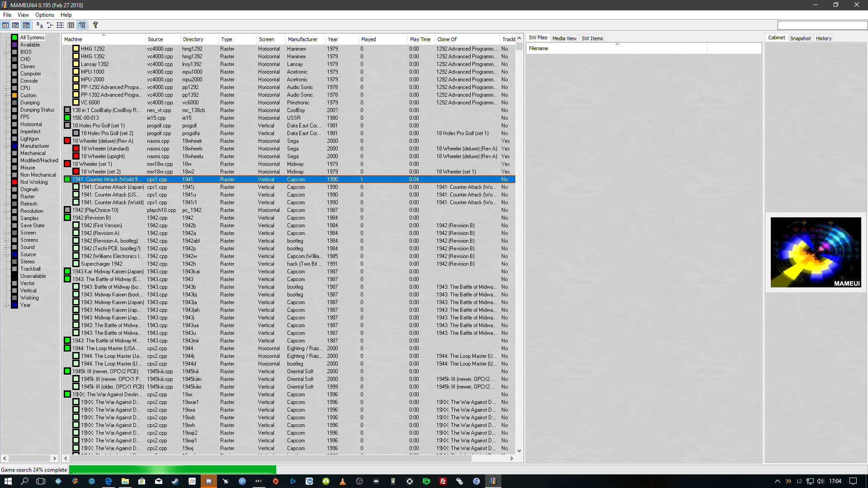The width and height of the screenshot is (868, 488).
Task: Select the Available folder
Action: (30, 45)
